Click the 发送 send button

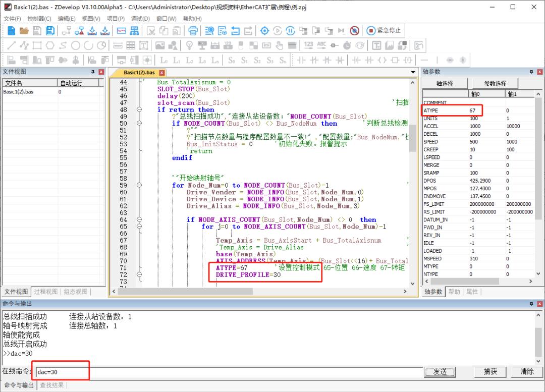(440, 372)
